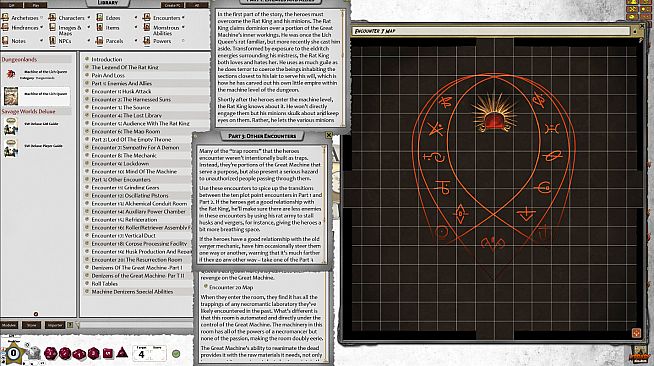Image resolution: width=654 pixels, height=366 pixels.
Task: Pick the first red die in dice tray
Action: coord(50,353)
